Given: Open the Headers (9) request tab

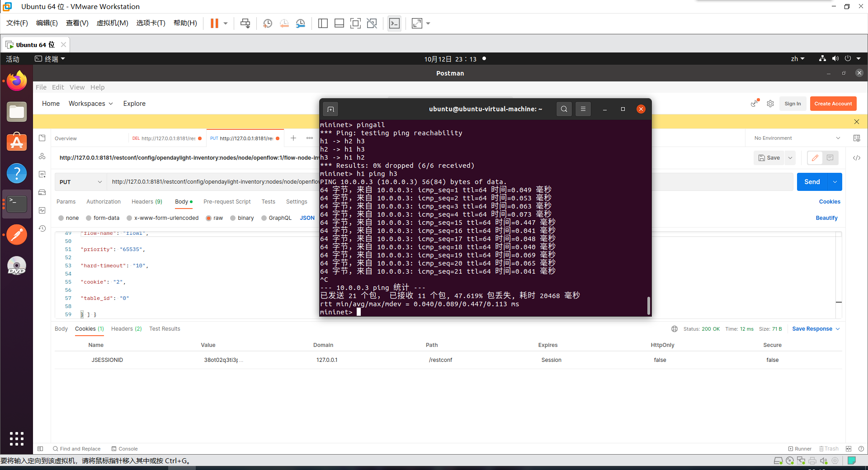Looking at the screenshot, I should point(147,202).
